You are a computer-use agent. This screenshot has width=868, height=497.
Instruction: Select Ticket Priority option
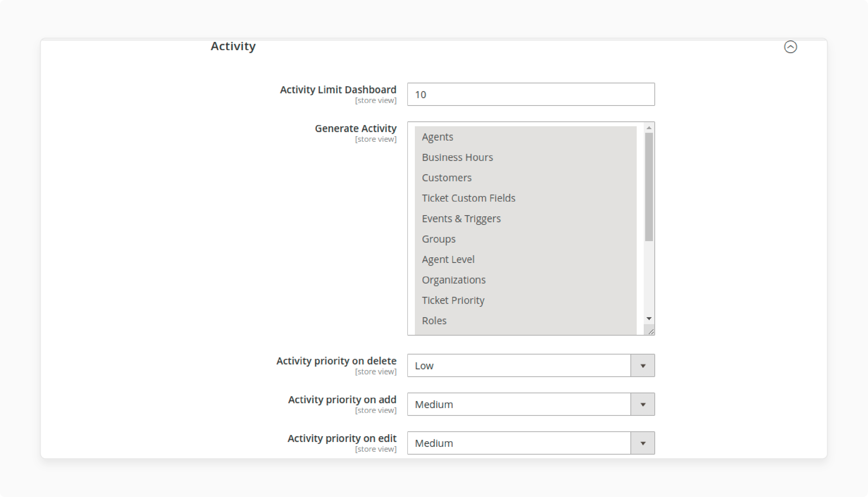point(525,300)
